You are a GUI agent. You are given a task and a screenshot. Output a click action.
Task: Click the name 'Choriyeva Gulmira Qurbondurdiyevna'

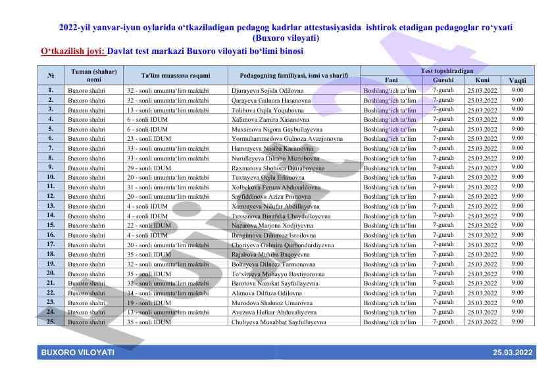pos(282,245)
